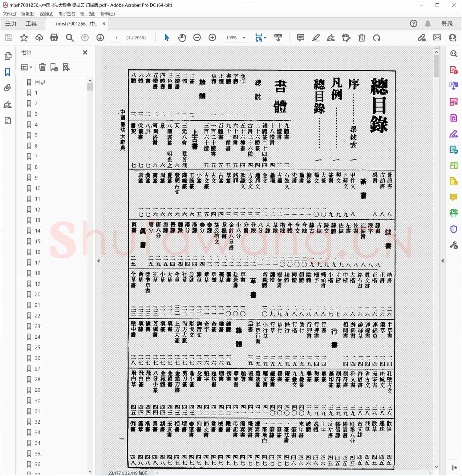Toggle the Bookmarks navigation panel
Screen dimensions: 462x476
8,72
